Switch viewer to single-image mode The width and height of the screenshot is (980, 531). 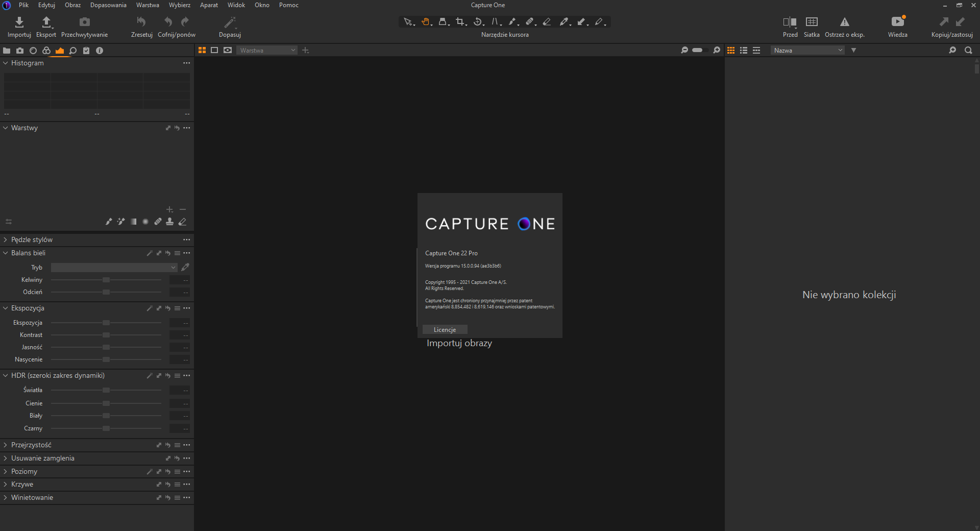pyautogui.click(x=214, y=50)
